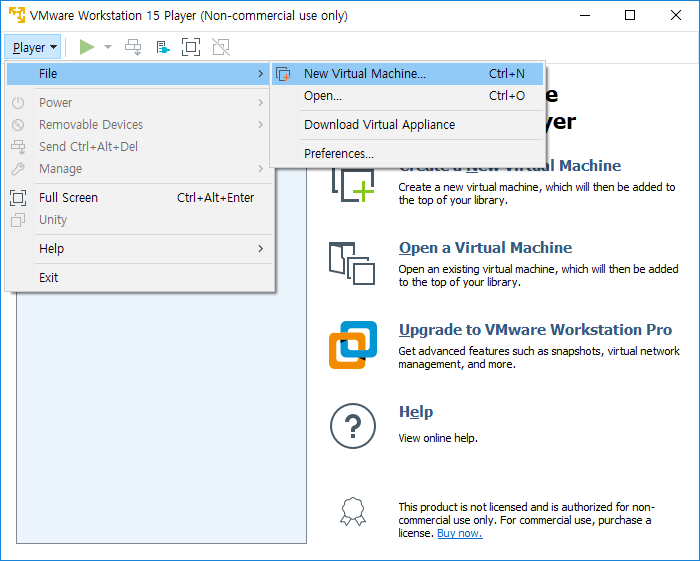
Task: Click Create a New Virtual Machine icon
Action: click(x=353, y=185)
